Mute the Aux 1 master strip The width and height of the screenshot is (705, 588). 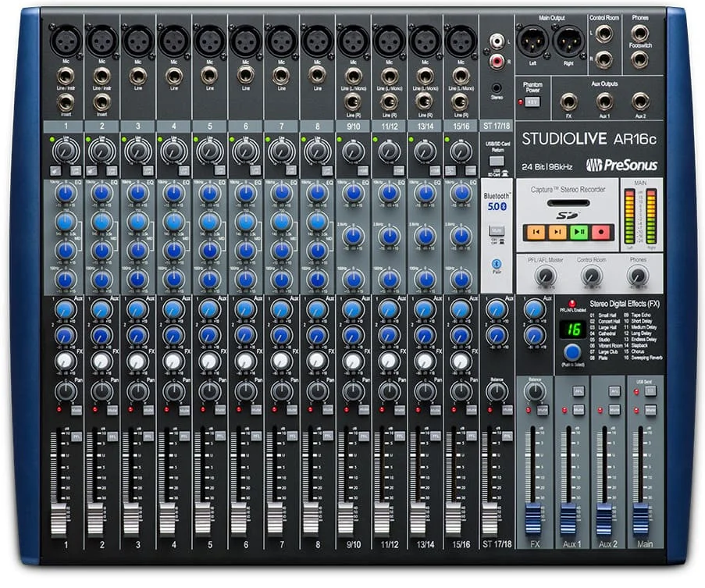point(579,410)
